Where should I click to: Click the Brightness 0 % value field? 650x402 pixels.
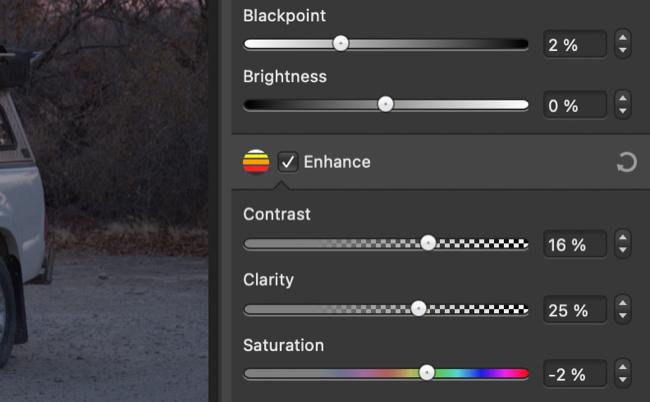pos(575,105)
